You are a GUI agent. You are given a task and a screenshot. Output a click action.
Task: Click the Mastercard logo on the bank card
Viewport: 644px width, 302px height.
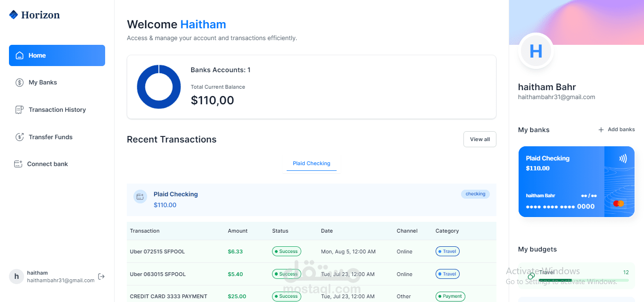[619, 203]
